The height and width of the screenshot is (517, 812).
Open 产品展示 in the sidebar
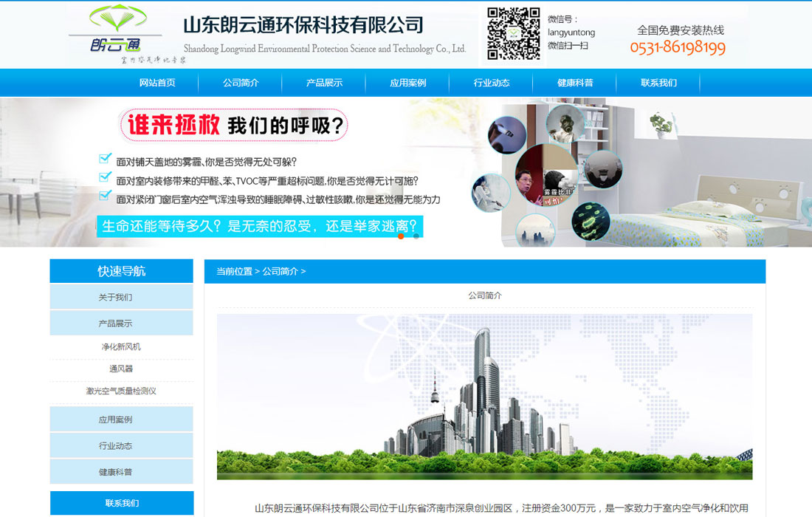coord(122,323)
